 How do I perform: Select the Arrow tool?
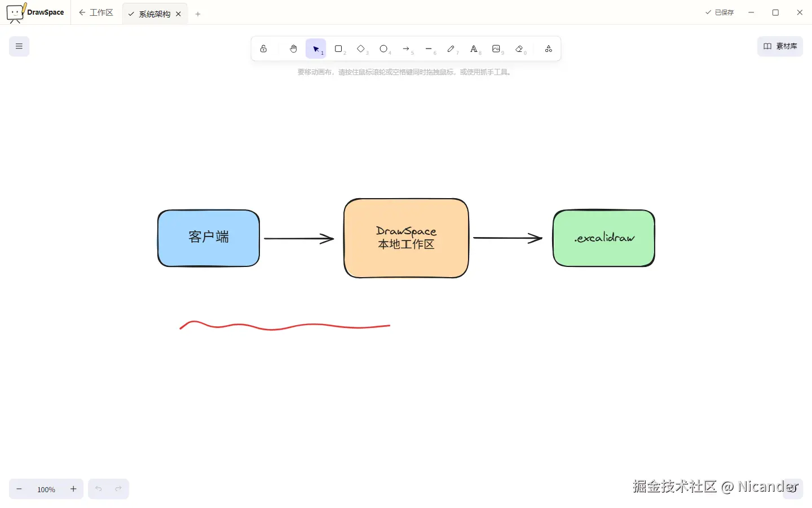pyautogui.click(x=406, y=49)
